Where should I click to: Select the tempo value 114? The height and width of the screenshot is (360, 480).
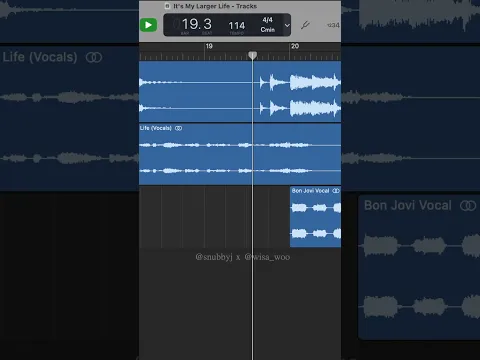[237, 25]
